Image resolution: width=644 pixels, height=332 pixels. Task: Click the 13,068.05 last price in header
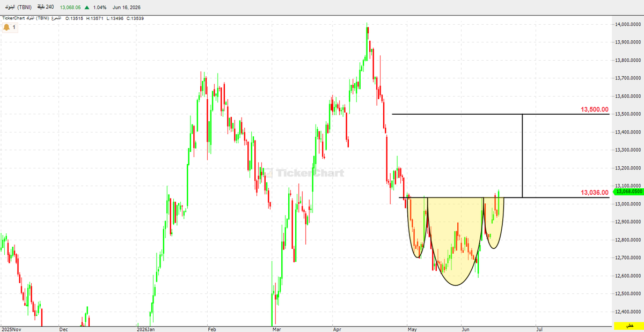[x=70, y=8]
